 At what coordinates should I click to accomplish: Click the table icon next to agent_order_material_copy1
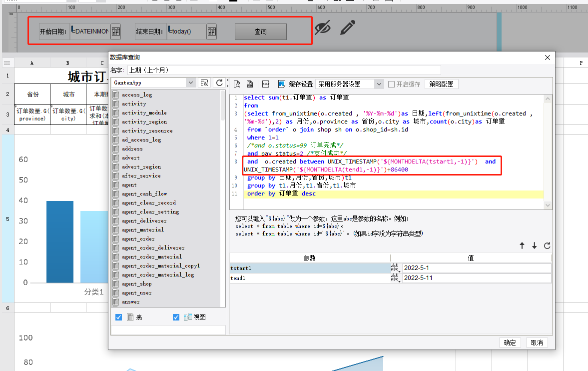[x=116, y=266]
